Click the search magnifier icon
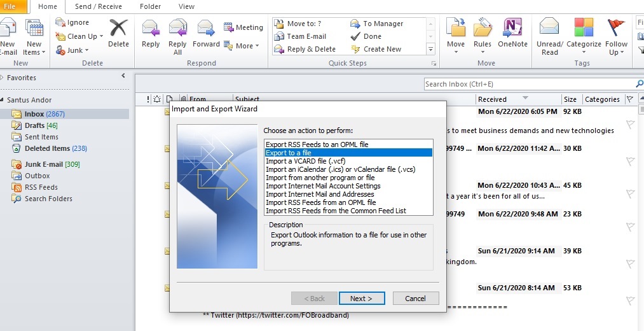 640,84
